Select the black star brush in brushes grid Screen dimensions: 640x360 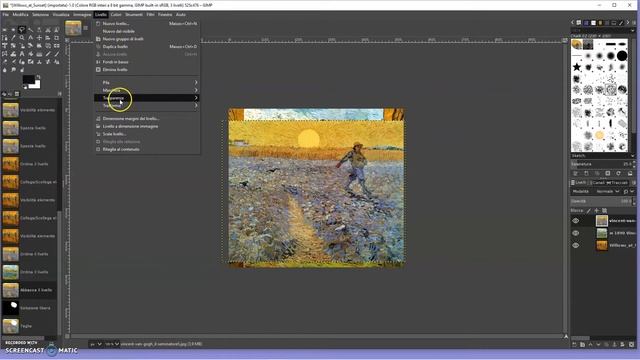[x=577, y=67]
